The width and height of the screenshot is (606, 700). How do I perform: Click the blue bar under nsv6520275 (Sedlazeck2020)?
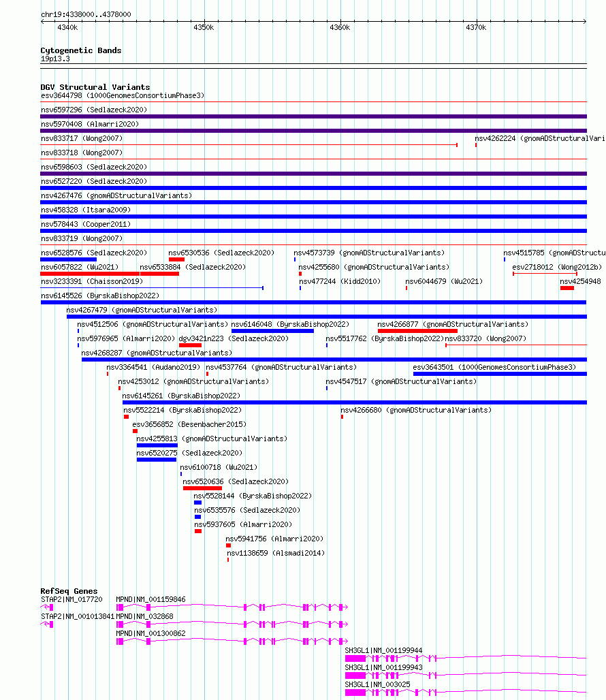pos(156,460)
